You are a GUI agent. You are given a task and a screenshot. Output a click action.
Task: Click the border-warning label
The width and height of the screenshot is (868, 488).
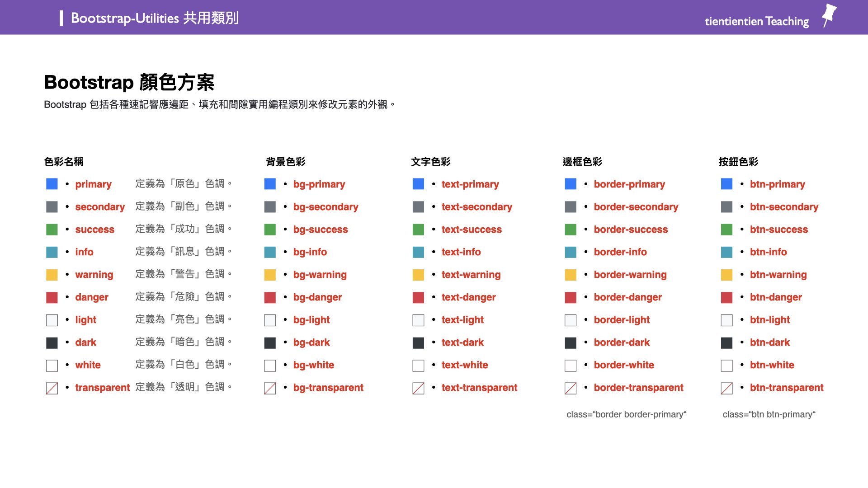click(630, 274)
